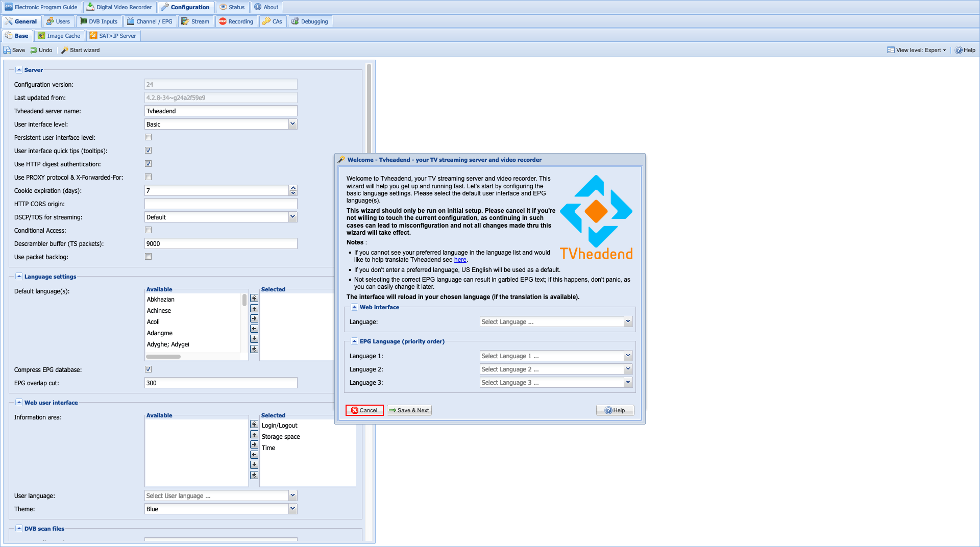
Task: Open Help in the top-right toolbar
Action: [x=965, y=50]
